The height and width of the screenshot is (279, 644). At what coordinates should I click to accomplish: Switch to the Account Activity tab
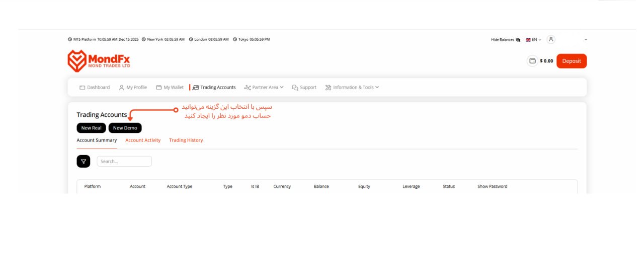pos(143,141)
